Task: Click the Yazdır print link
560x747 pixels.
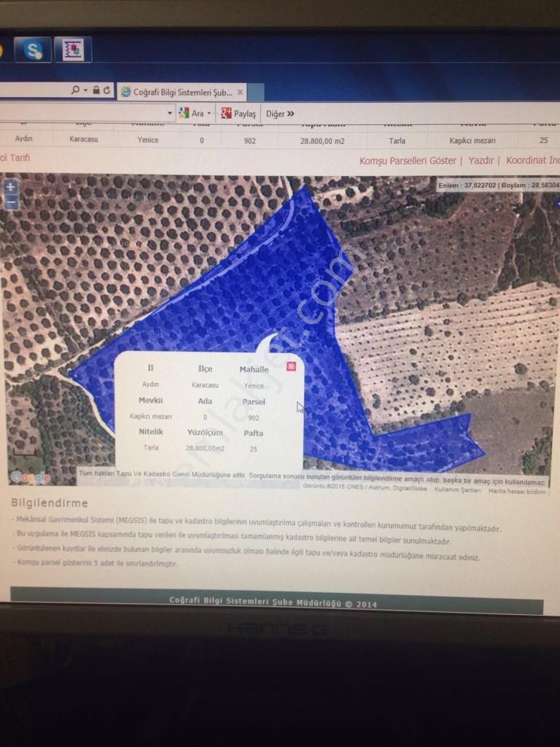Action: click(x=481, y=160)
